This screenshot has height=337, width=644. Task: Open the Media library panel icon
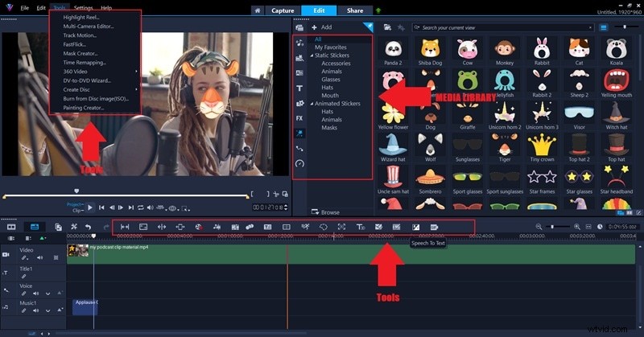tap(299, 27)
